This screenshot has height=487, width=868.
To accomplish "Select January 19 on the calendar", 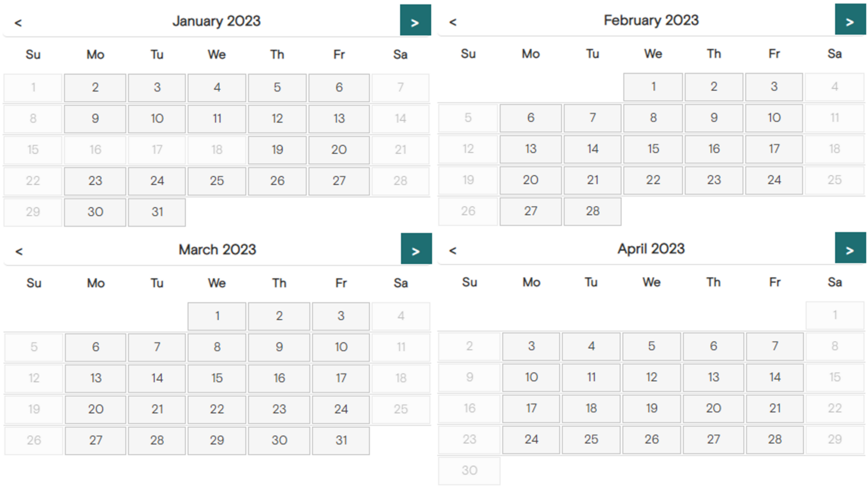I will click(x=277, y=150).
